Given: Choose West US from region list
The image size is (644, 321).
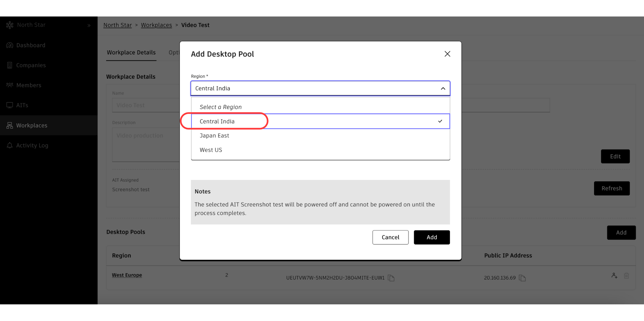Looking at the screenshot, I should [211, 150].
